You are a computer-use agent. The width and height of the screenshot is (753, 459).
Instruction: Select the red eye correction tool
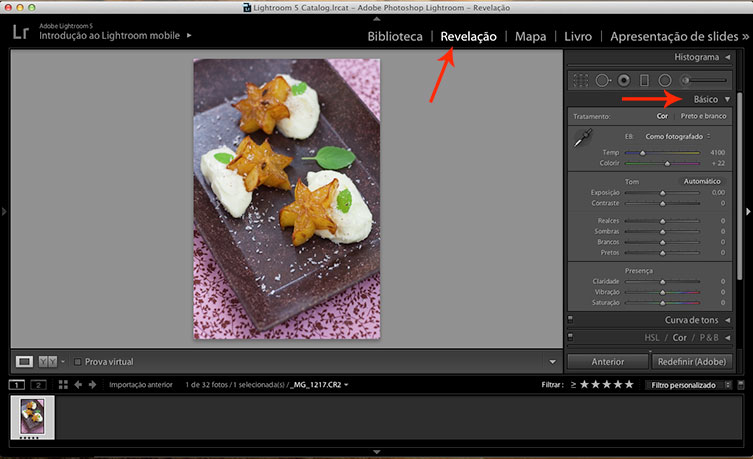coord(624,79)
